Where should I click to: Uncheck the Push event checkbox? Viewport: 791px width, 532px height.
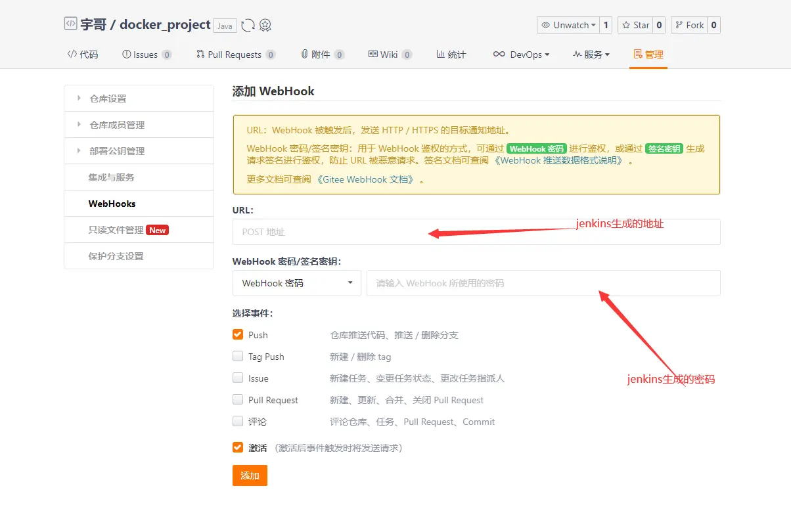click(x=238, y=334)
